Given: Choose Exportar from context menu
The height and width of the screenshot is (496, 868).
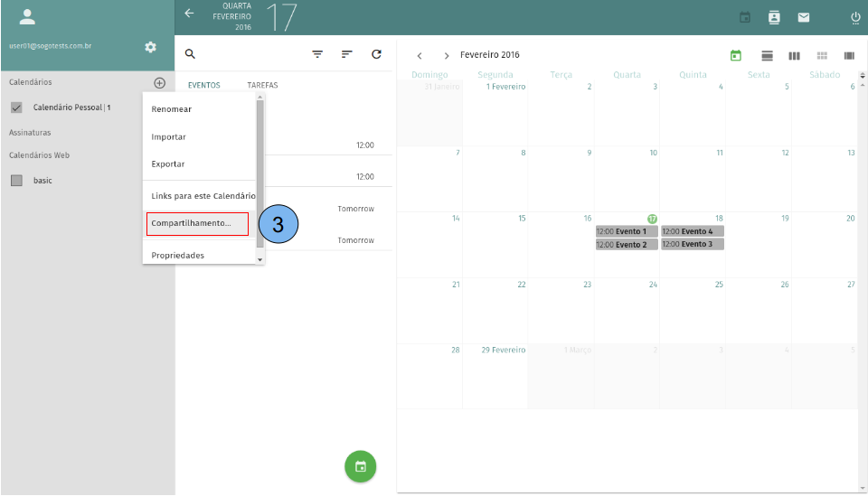Looking at the screenshot, I should [168, 164].
